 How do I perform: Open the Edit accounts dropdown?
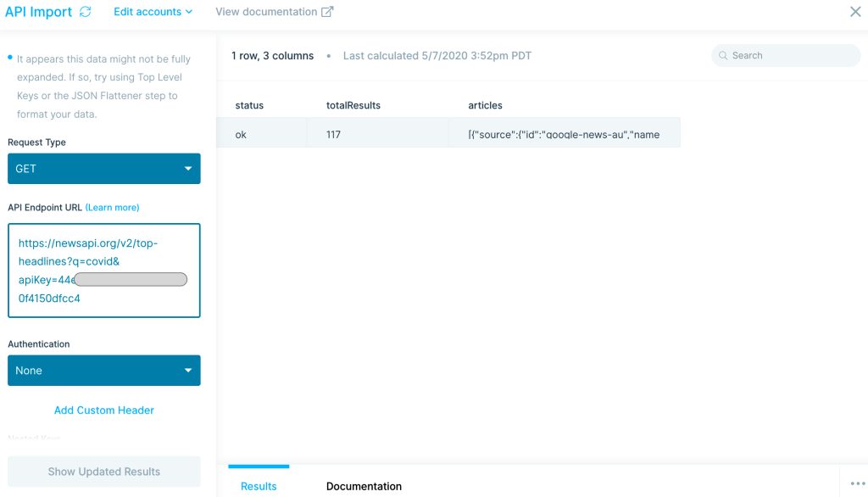[x=153, y=12]
